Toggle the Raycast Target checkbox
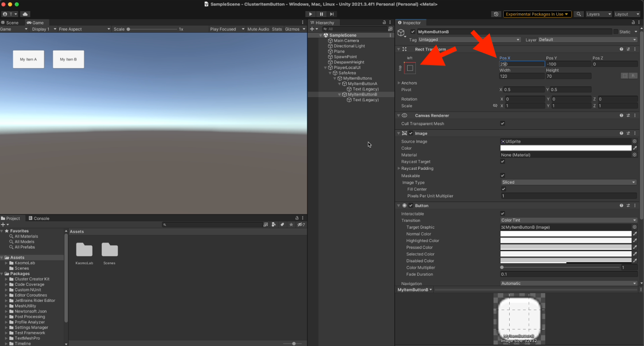 pos(502,161)
